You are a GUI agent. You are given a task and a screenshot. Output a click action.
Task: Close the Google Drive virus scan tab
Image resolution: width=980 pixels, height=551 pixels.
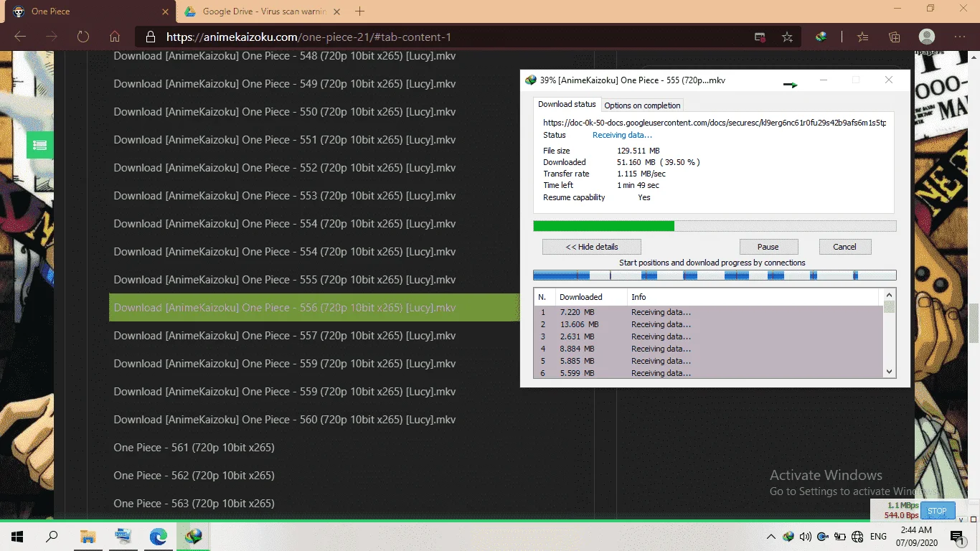(x=337, y=11)
